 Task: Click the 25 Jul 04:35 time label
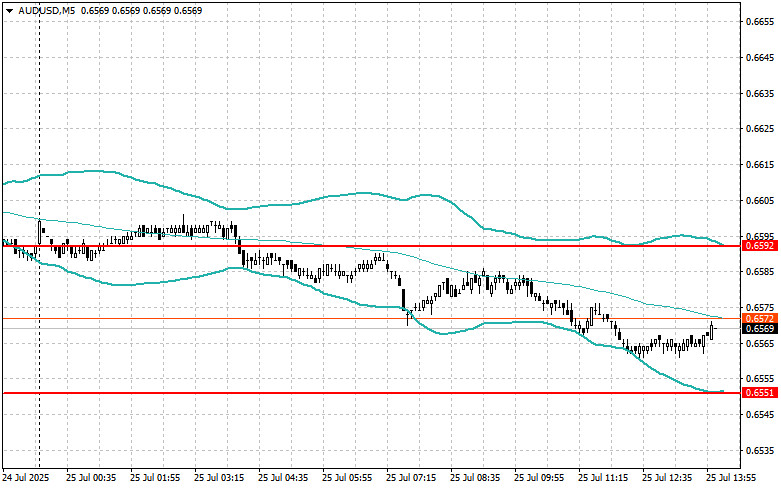[283, 478]
